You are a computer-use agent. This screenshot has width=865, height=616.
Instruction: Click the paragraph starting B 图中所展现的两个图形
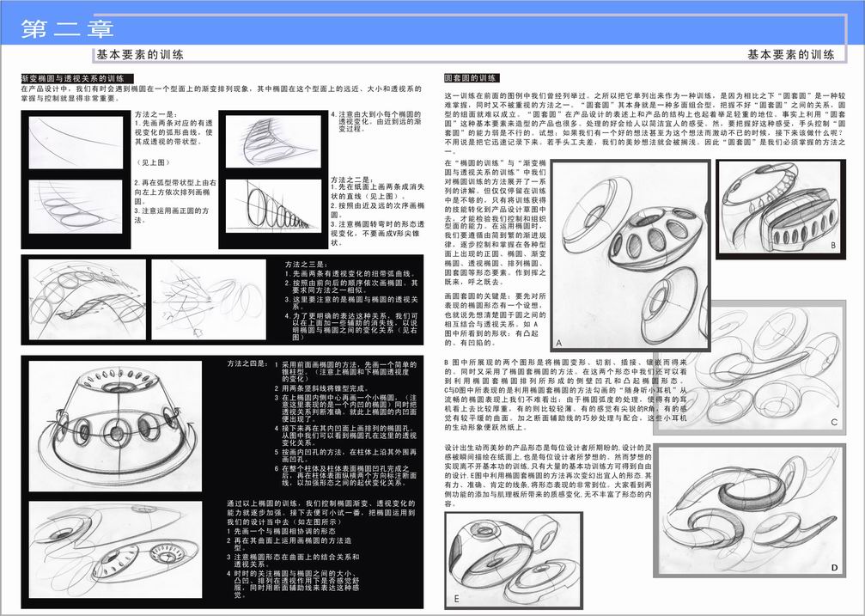[565, 394]
